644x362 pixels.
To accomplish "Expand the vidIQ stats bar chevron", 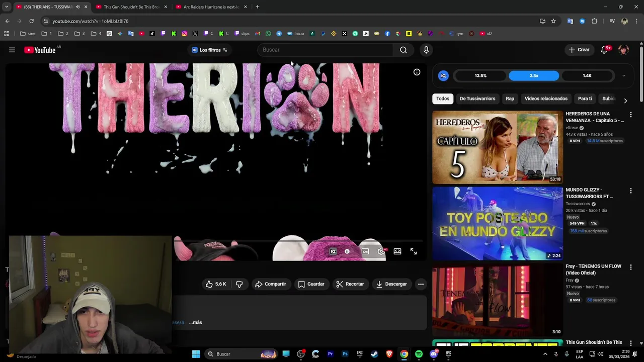I will tap(623, 76).
